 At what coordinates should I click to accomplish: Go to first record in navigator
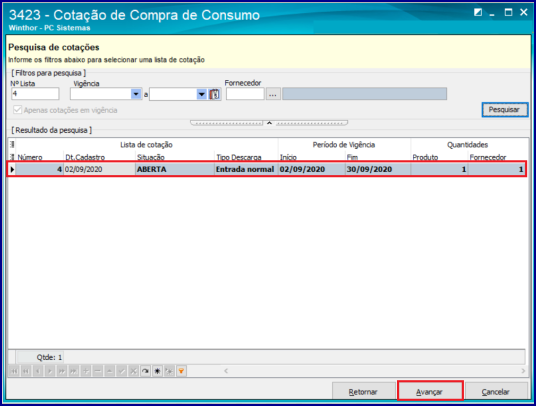(14, 371)
